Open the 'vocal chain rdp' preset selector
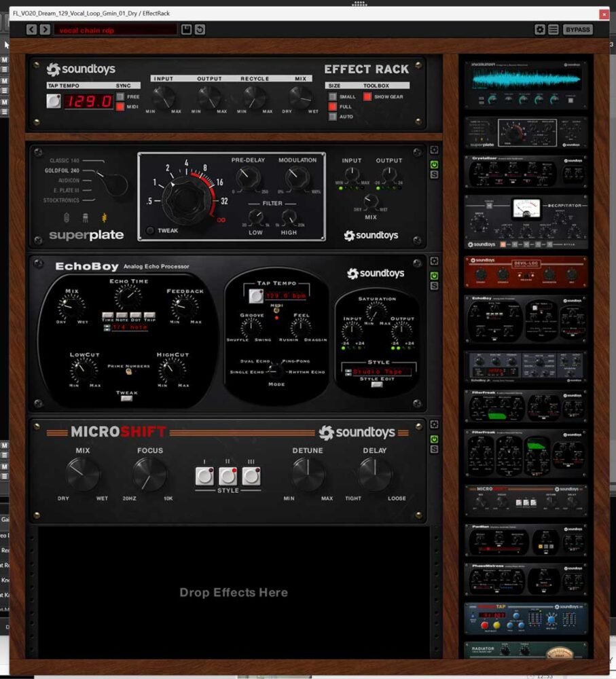616x679 pixels. 115,30
